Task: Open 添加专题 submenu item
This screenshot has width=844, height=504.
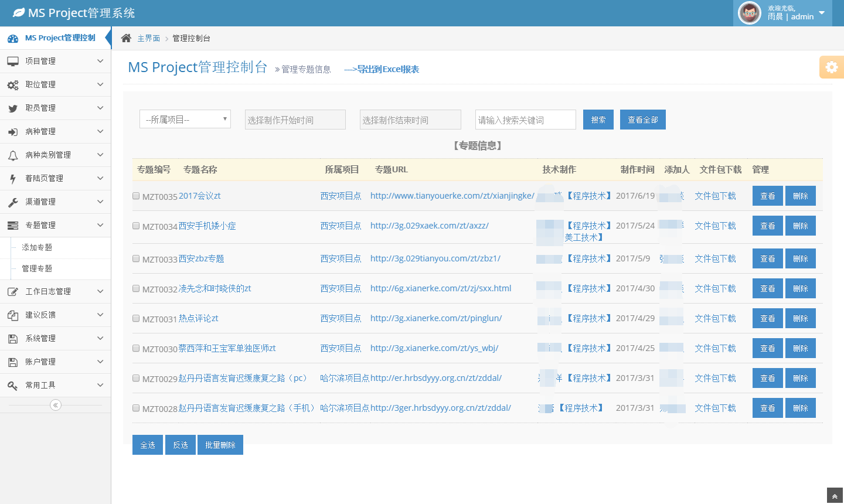Action: coord(37,247)
